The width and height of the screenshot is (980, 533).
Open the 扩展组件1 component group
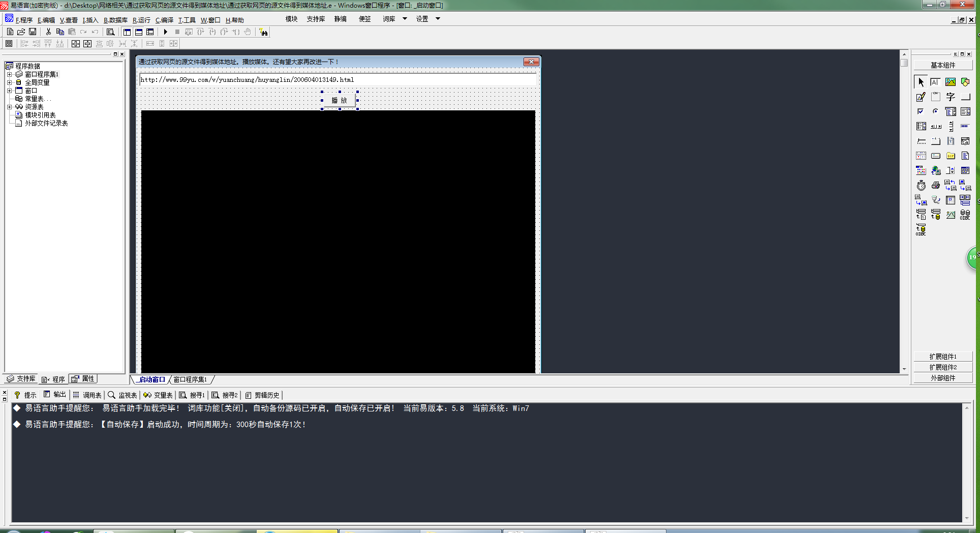tap(942, 357)
